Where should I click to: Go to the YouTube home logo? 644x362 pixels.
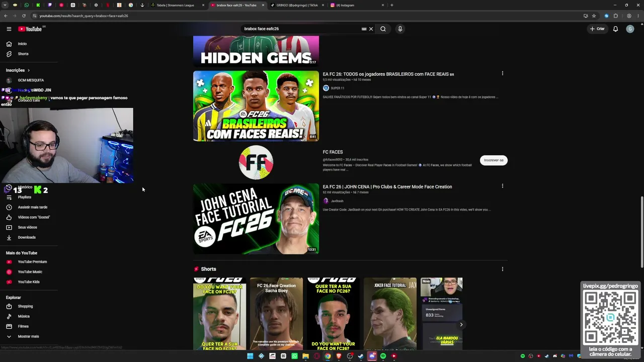click(x=30, y=29)
